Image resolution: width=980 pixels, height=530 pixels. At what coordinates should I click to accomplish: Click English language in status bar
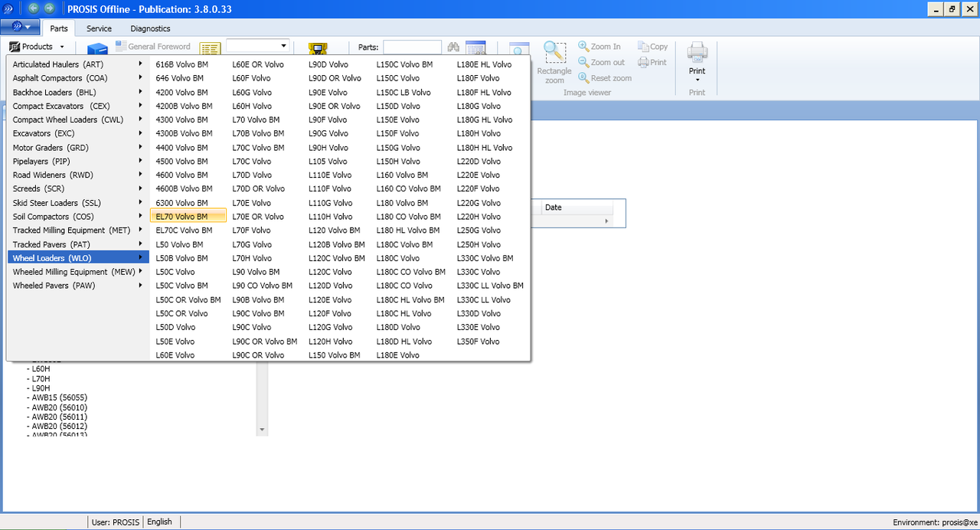[x=159, y=522]
